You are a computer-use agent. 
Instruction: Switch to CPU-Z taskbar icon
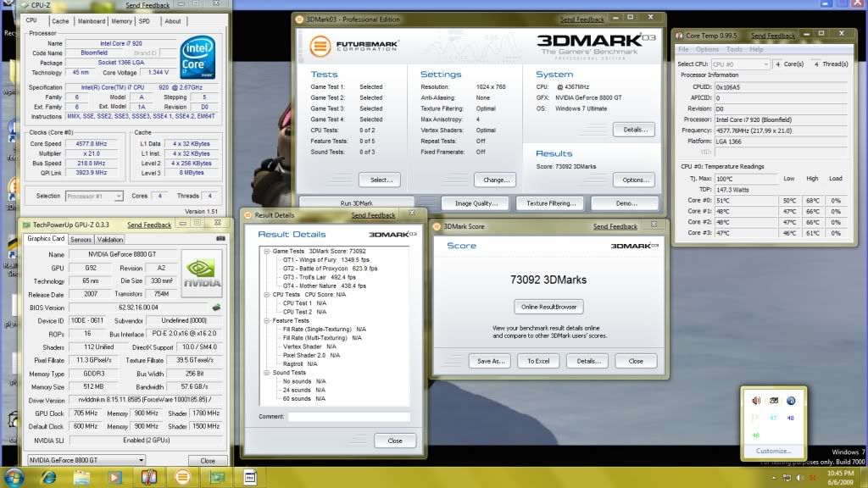click(249, 476)
